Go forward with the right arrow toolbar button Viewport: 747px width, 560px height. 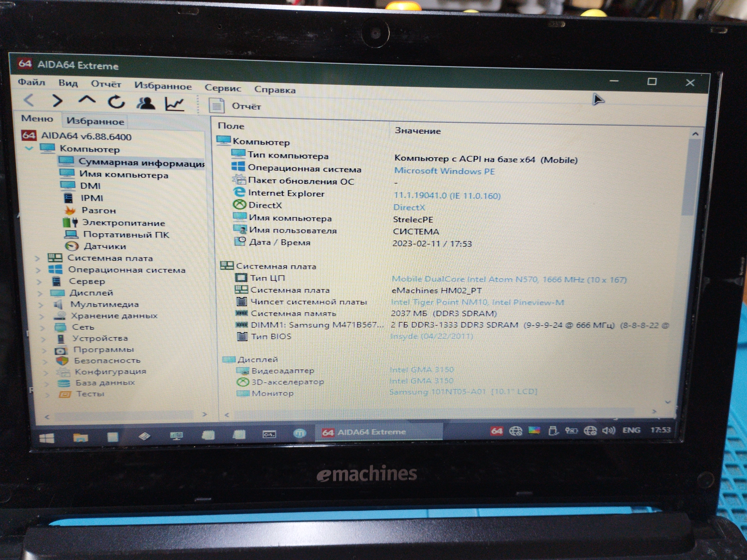tap(57, 101)
